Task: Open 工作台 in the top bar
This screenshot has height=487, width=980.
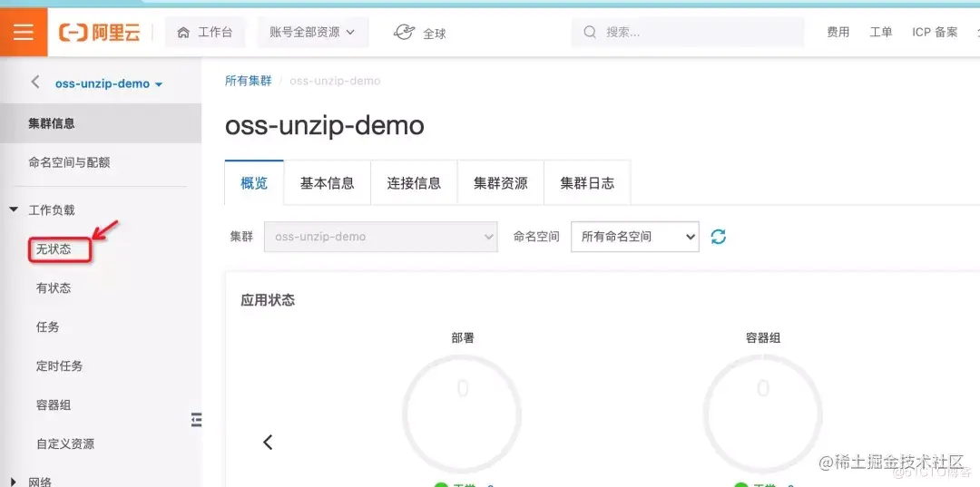Action: (x=205, y=33)
